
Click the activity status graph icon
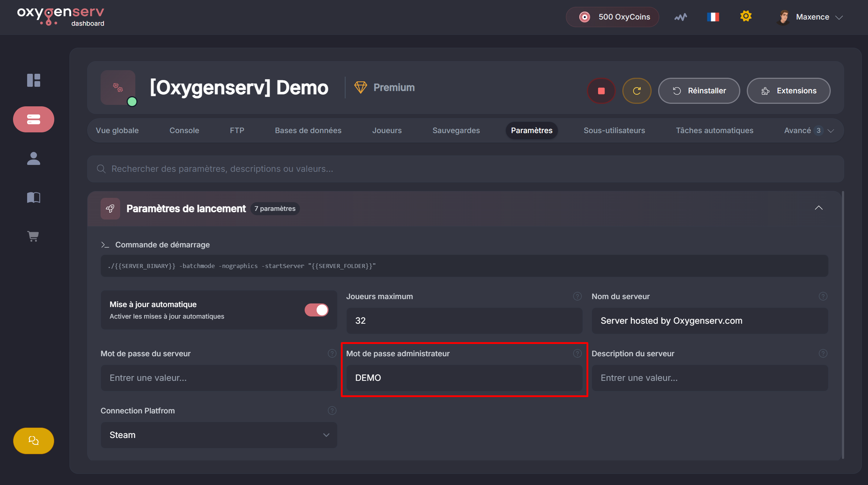coord(681,17)
